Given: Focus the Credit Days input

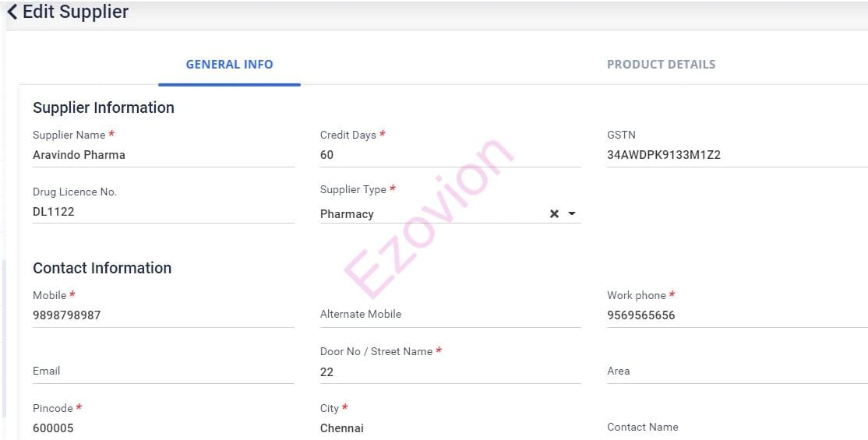Looking at the screenshot, I should pos(450,155).
